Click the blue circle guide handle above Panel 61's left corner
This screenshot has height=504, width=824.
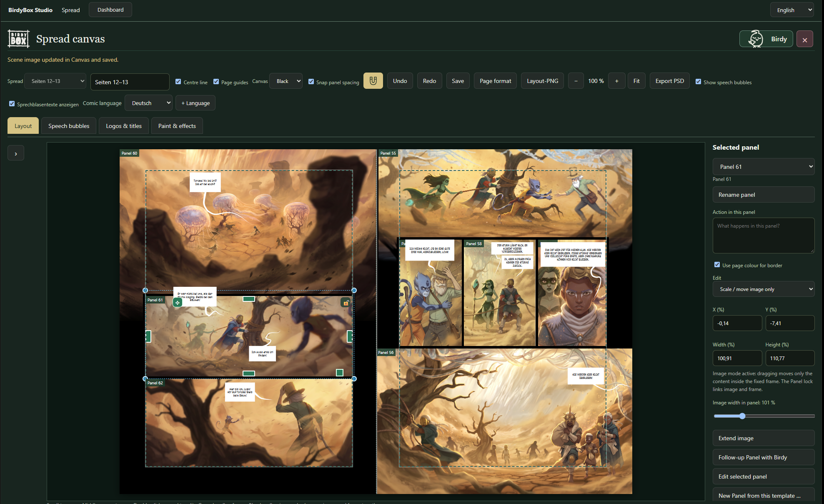[x=145, y=290]
